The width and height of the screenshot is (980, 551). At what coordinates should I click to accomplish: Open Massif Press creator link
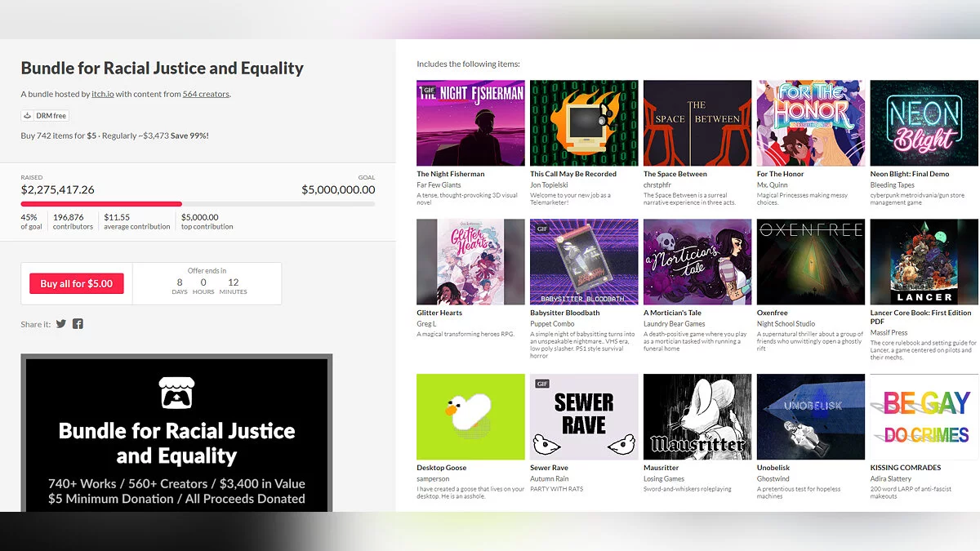coord(889,333)
